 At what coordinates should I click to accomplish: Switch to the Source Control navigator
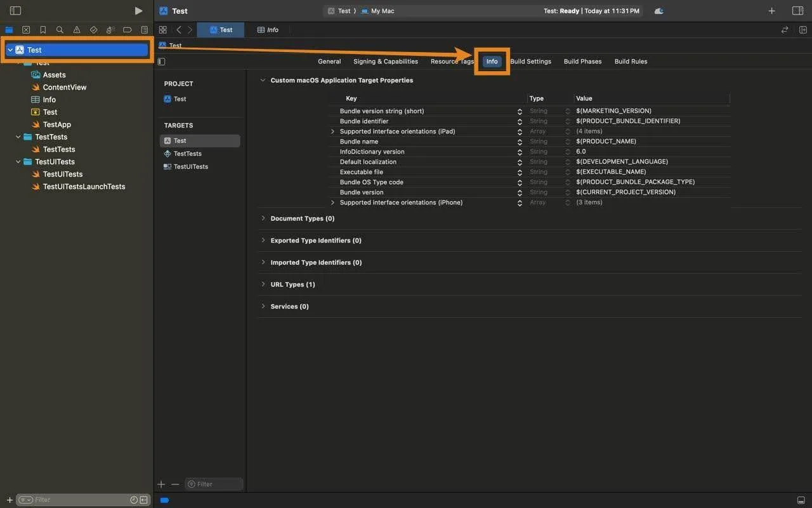[x=26, y=30]
